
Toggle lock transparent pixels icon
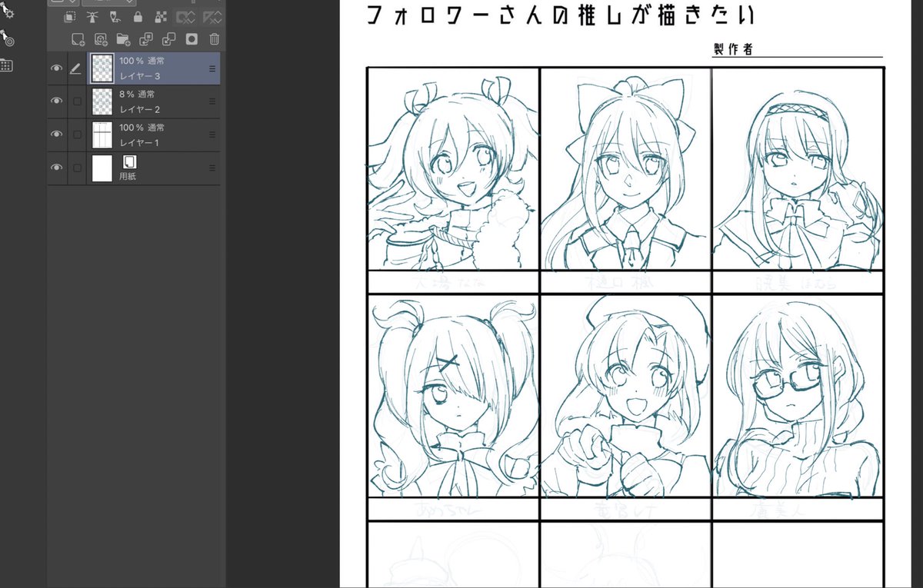[162, 17]
